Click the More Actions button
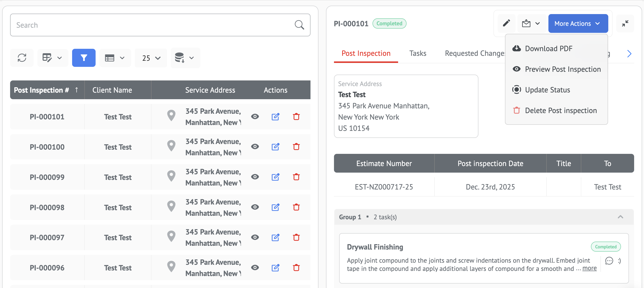 (x=578, y=23)
